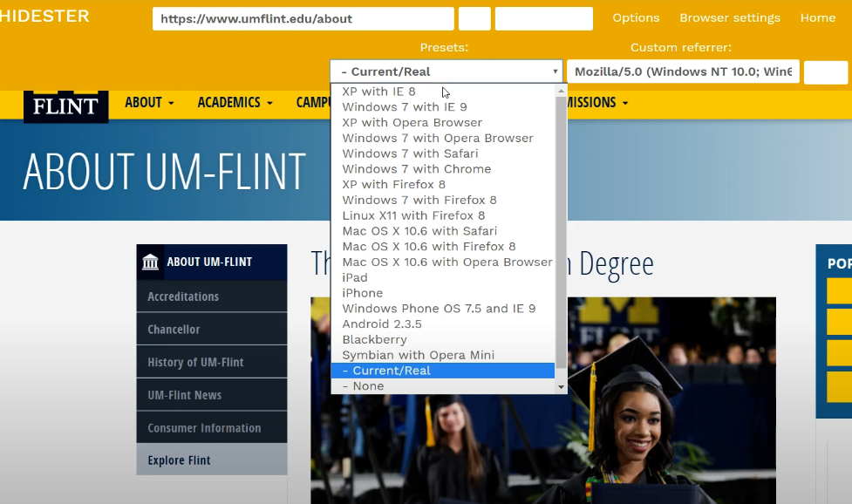Pick 'Windows 7 with Chrome' preset
This screenshot has width=852, height=504.
443,169
